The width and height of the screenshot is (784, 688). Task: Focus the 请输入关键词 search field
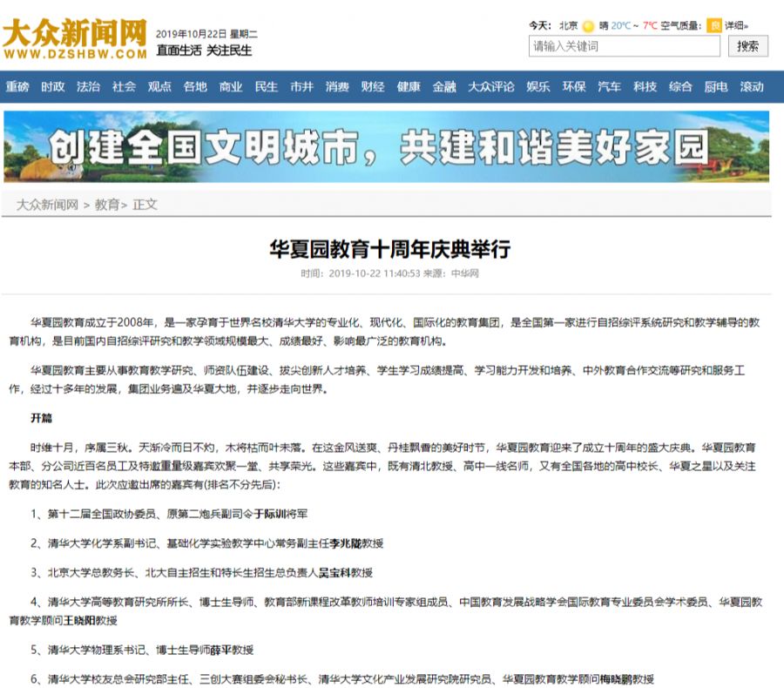(x=625, y=46)
